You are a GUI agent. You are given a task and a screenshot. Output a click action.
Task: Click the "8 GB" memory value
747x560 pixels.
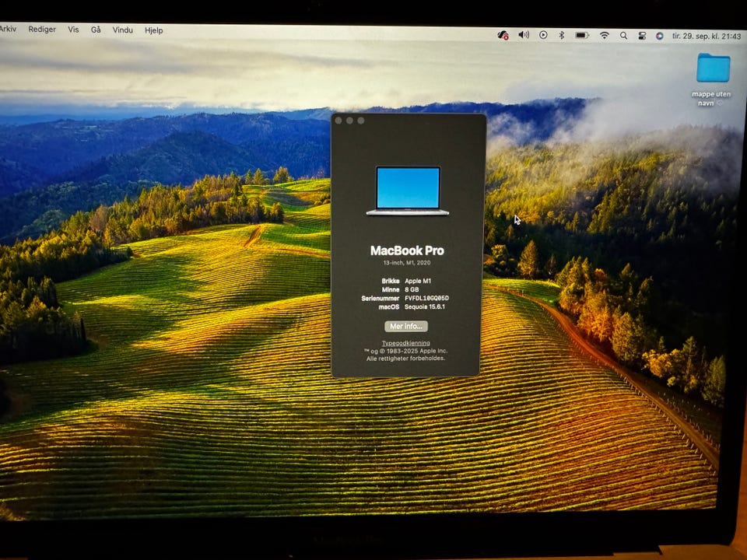point(412,289)
